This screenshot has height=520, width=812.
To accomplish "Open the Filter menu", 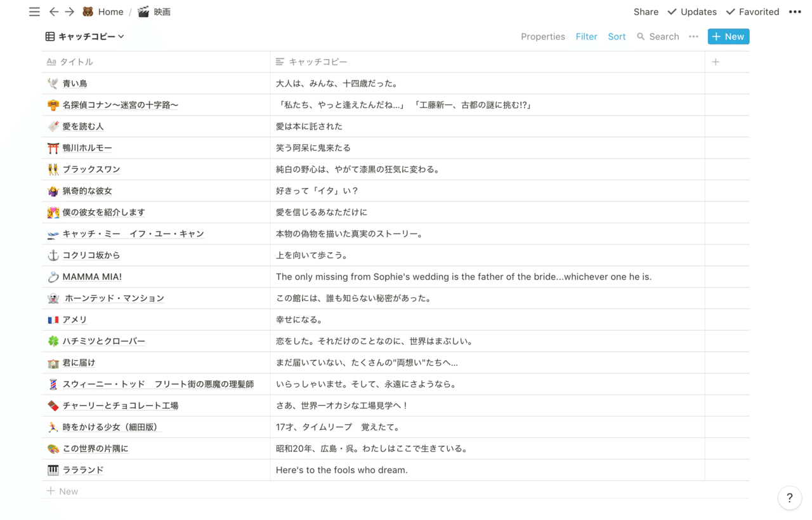I will tap(586, 36).
